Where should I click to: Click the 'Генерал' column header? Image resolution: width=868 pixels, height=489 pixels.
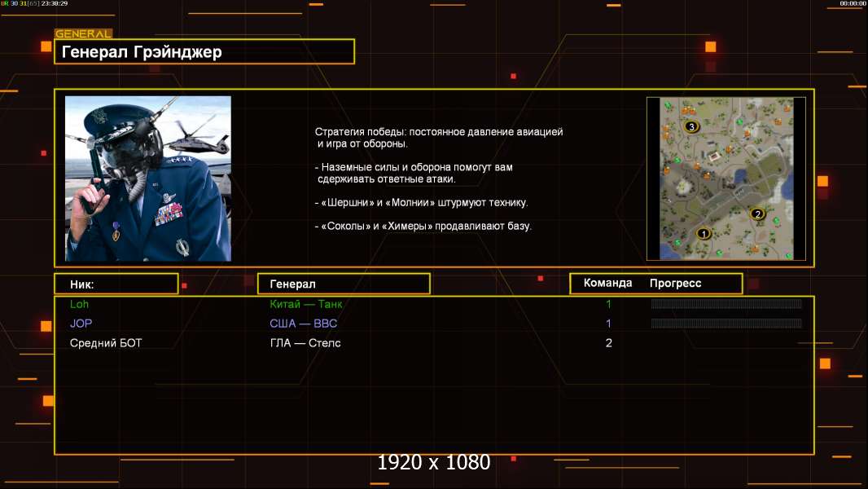pos(344,284)
